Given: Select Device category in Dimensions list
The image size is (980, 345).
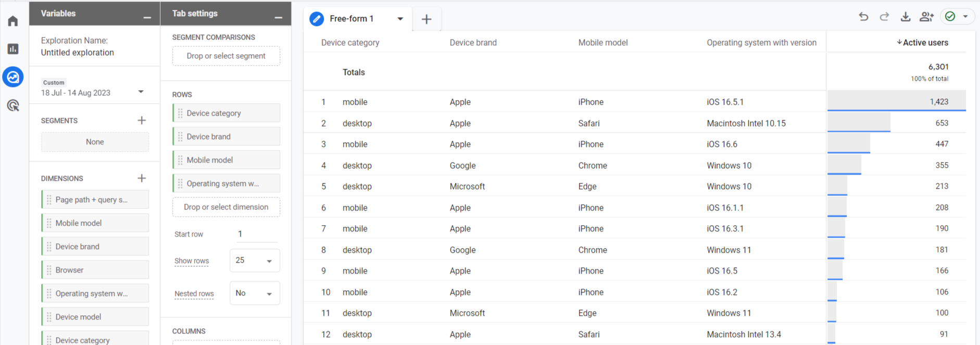Looking at the screenshot, I should (95, 339).
